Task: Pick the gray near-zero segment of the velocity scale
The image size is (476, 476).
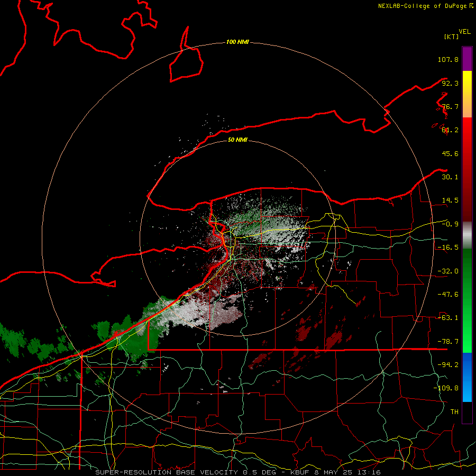Action: click(467, 235)
